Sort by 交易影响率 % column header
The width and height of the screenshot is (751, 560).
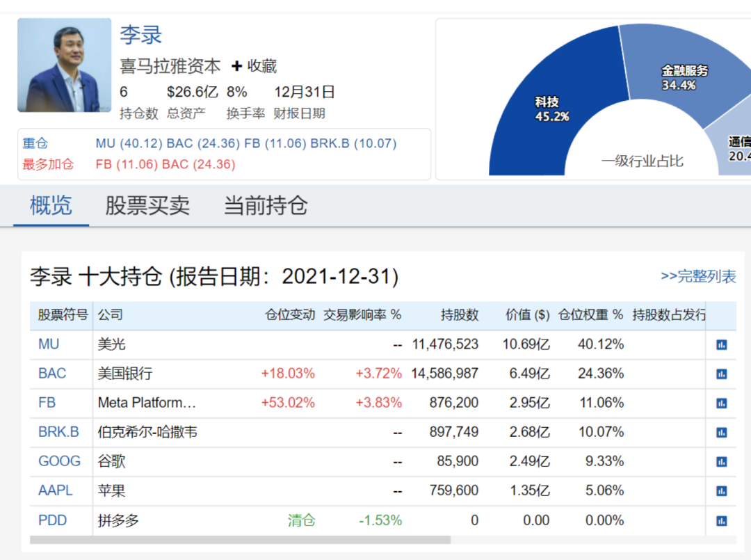click(362, 314)
